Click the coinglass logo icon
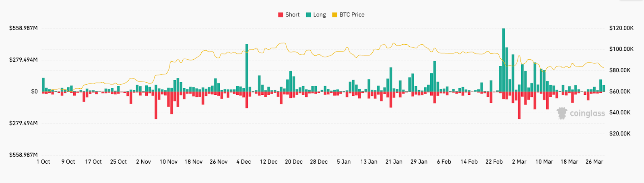This screenshot has height=183, width=644. click(562, 113)
